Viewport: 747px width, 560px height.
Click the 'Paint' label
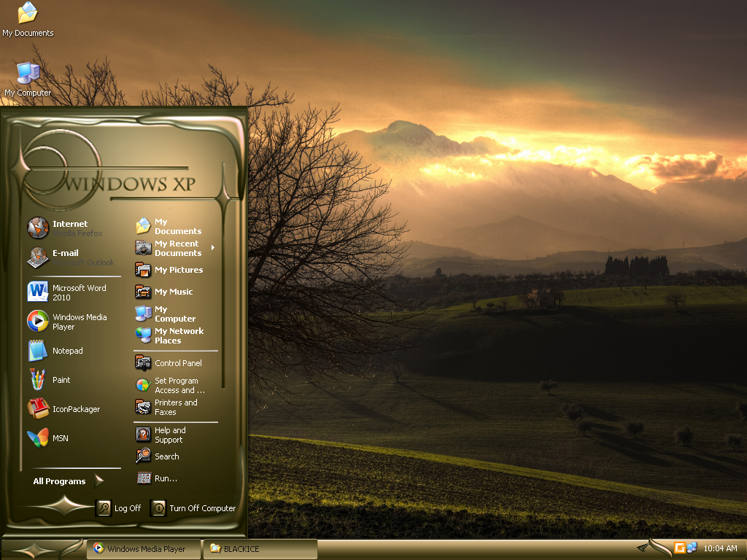click(x=61, y=379)
